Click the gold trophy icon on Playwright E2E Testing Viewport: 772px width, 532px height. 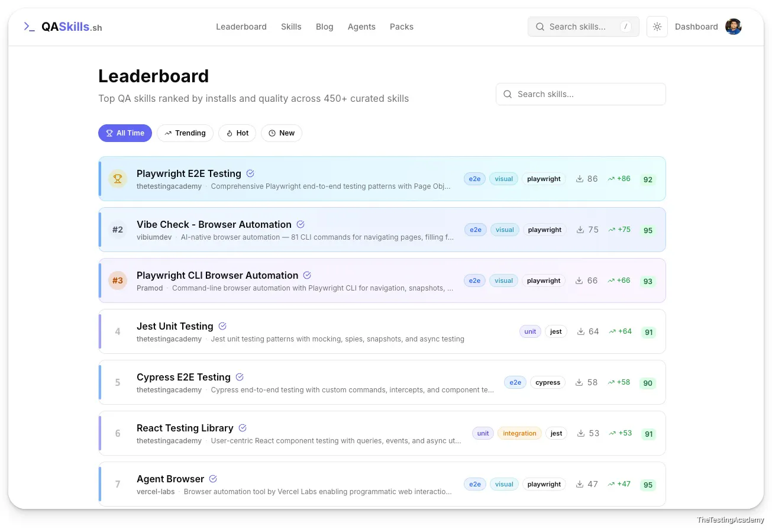click(x=118, y=179)
